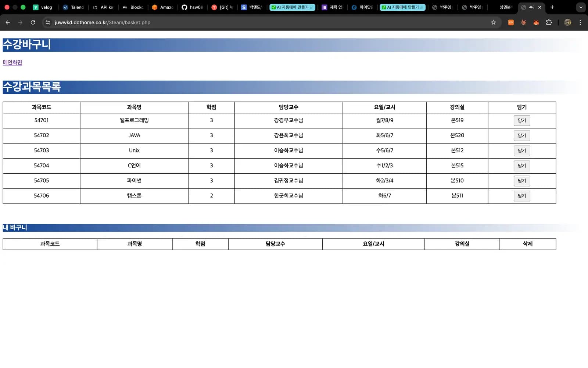Switch to the 상권분 tab

click(x=503, y=7)
